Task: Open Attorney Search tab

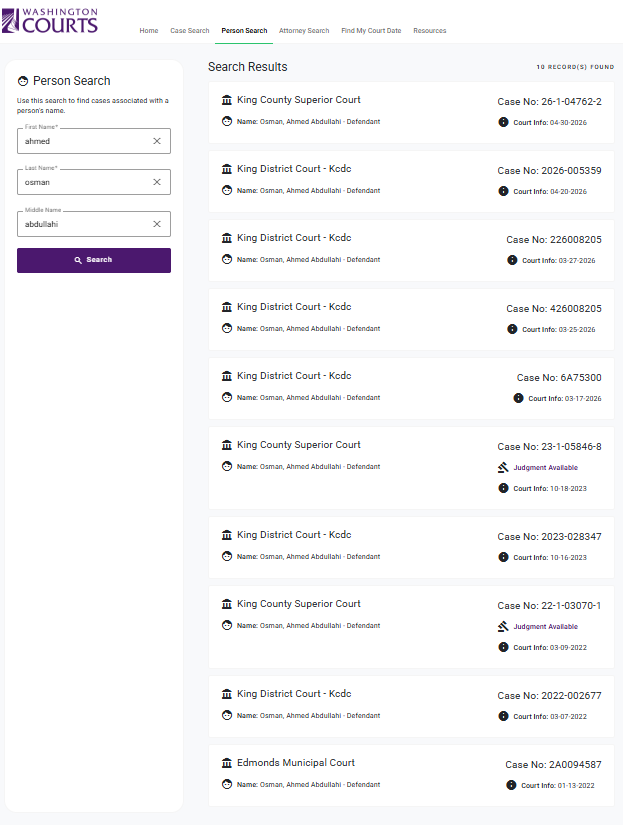Action: (304, 31)
